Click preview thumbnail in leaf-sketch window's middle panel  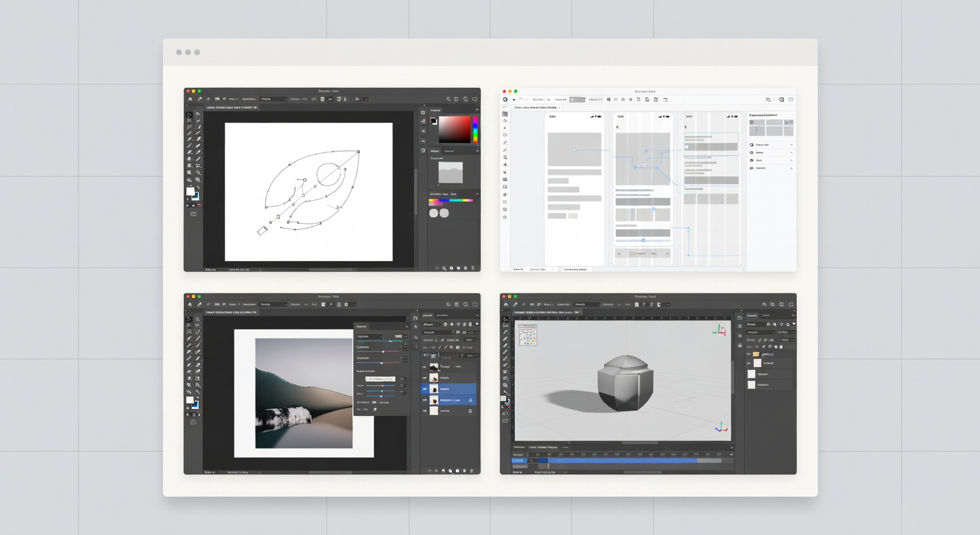tap(450, 173)
